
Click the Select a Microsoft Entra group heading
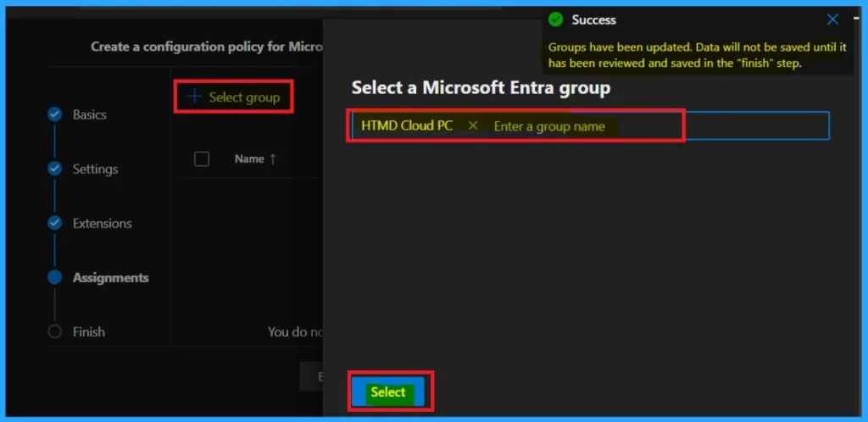click(x=481, y=87)
